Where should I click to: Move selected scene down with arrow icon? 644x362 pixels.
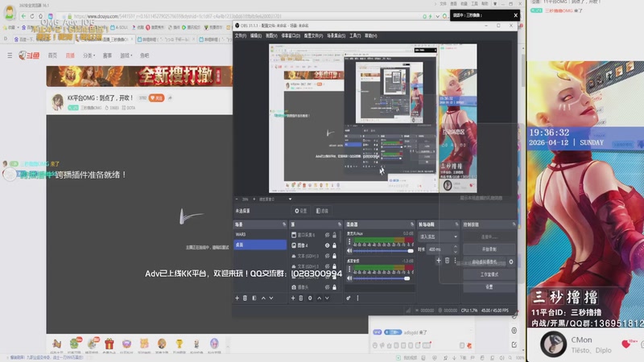click(271, 298)
